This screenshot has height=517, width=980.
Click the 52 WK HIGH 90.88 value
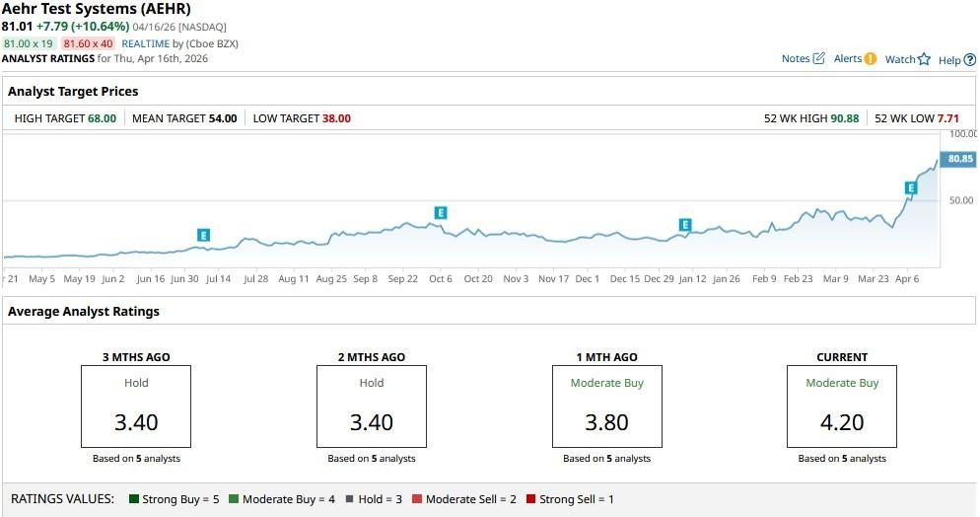tap(844, 118)
